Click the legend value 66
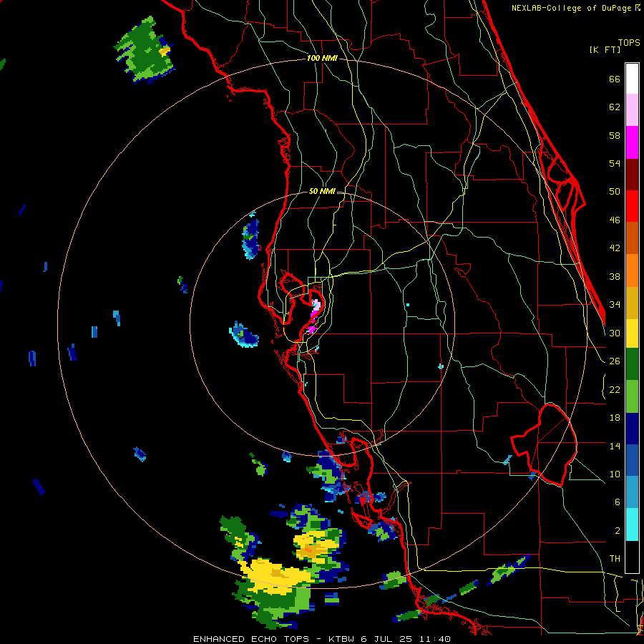 pos(615,79)
